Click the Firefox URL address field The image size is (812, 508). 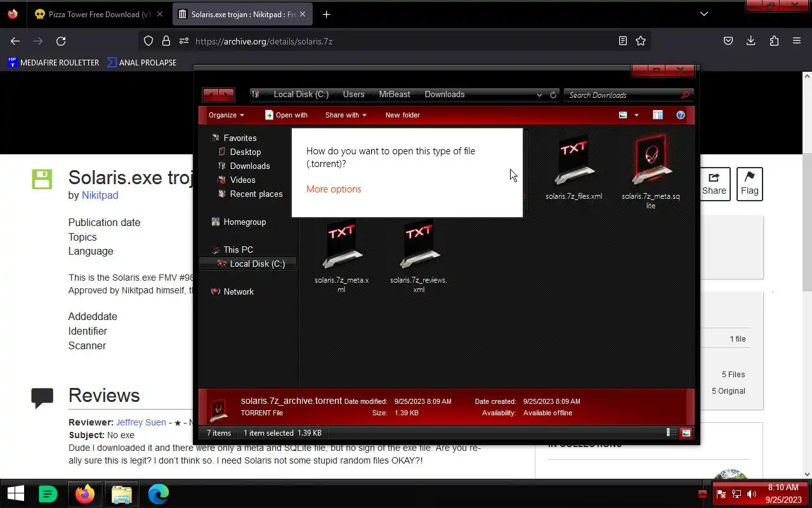tap(403, 41)
